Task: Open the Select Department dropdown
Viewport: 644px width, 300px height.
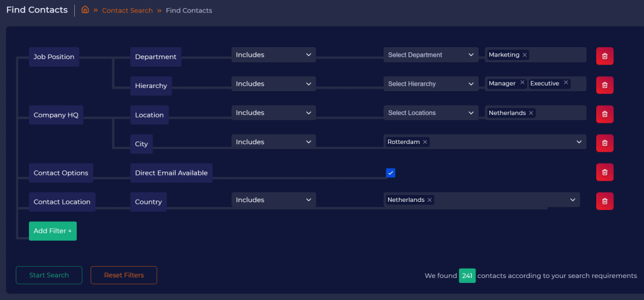Action: pyautogui.click(x=431, y=55)
